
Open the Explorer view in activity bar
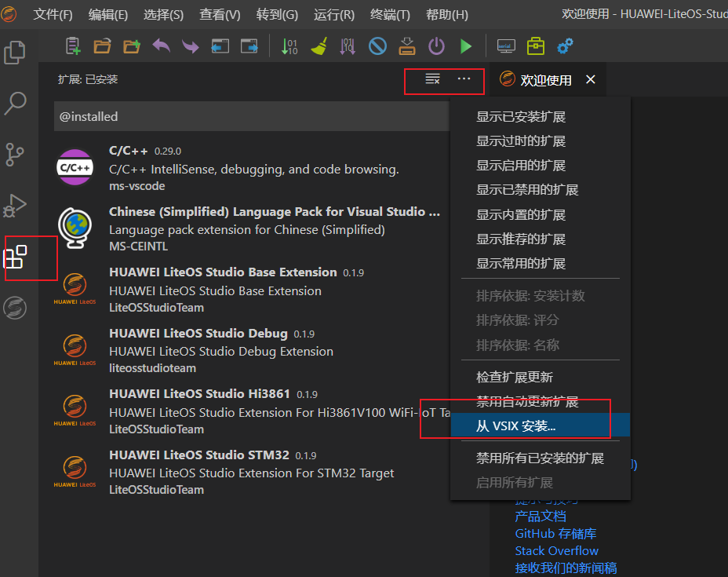point(15,53)
